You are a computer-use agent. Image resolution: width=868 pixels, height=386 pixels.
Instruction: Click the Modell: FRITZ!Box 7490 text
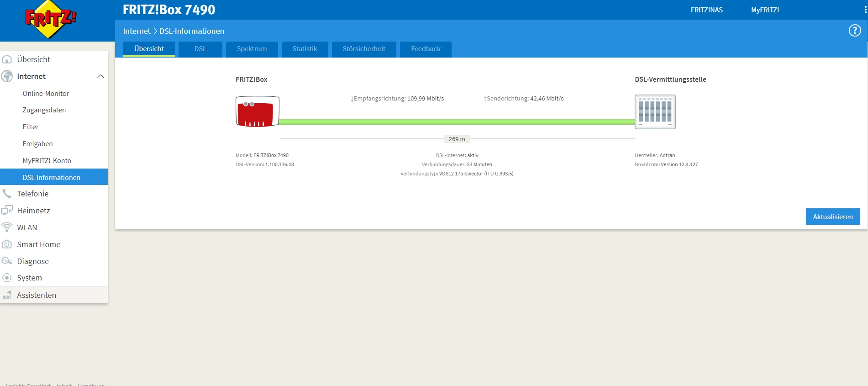[x=262, y=155]
